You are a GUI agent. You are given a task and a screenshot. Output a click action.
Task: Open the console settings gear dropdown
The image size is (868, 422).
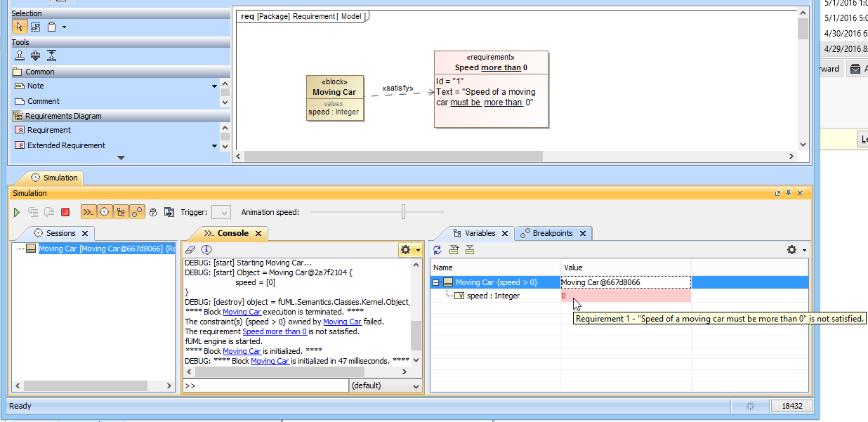[x=409, y=250]
